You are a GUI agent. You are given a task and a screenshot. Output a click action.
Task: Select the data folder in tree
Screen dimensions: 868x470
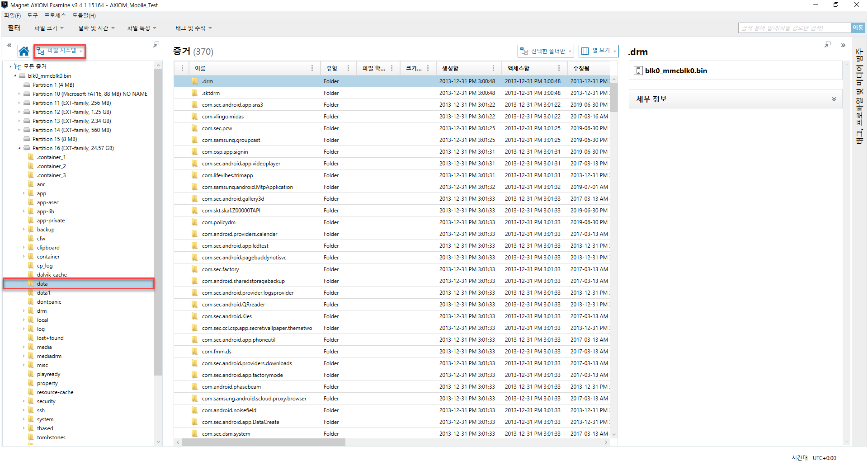(79, 283)
